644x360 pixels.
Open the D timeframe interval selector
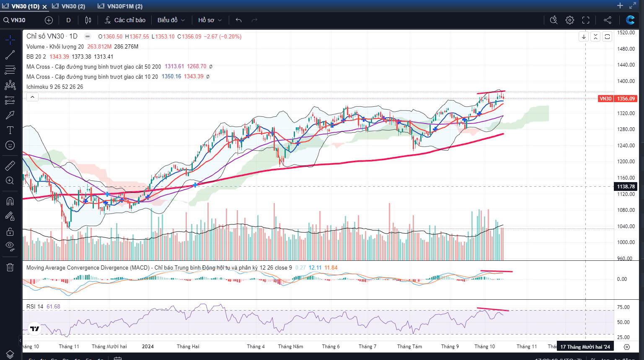pos(68,20)
